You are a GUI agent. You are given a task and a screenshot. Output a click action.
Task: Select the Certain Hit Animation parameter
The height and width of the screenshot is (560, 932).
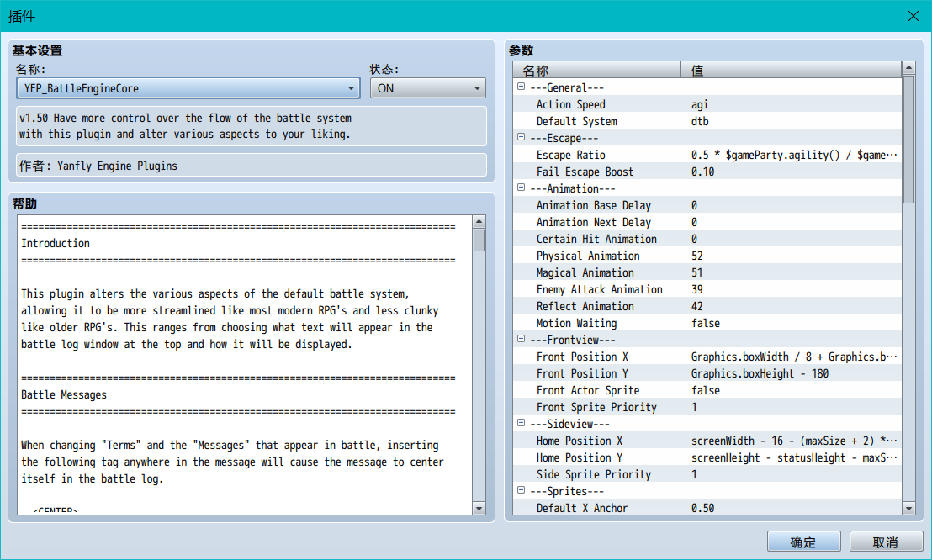tap(707, 239)
